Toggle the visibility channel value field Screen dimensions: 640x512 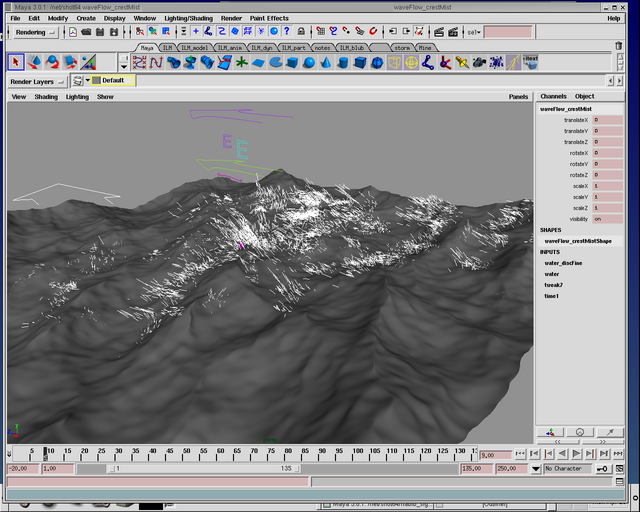point(607,218)
